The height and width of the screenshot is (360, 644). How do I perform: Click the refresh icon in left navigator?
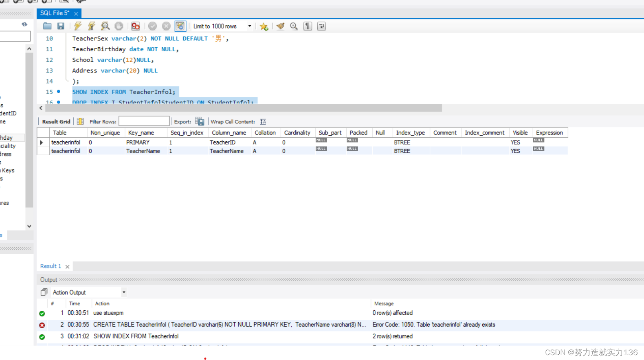coord(24,24)
